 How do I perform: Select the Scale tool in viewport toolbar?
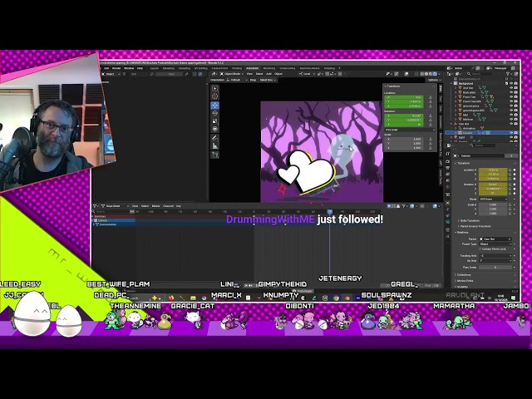(214, 121)
